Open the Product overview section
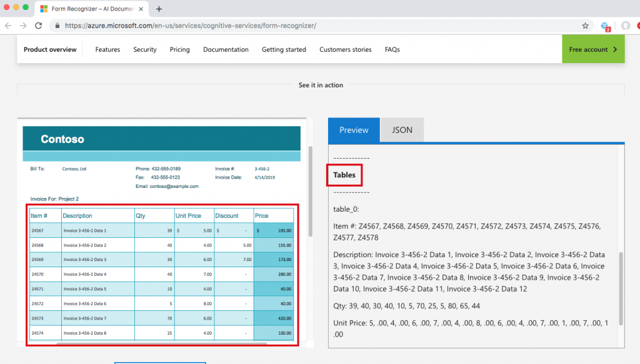 point(50,49)
